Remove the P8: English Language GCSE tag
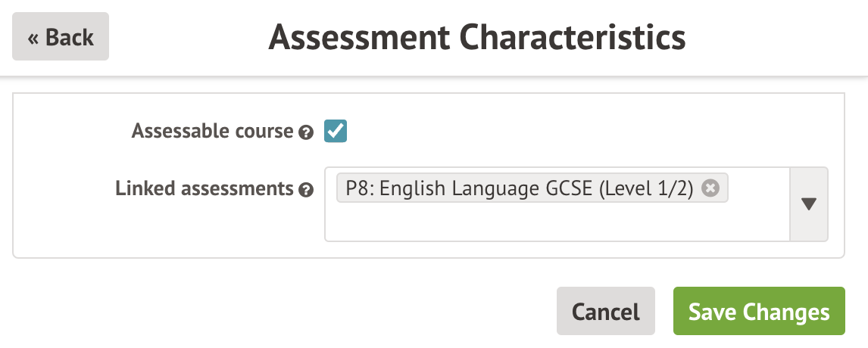 710,188
